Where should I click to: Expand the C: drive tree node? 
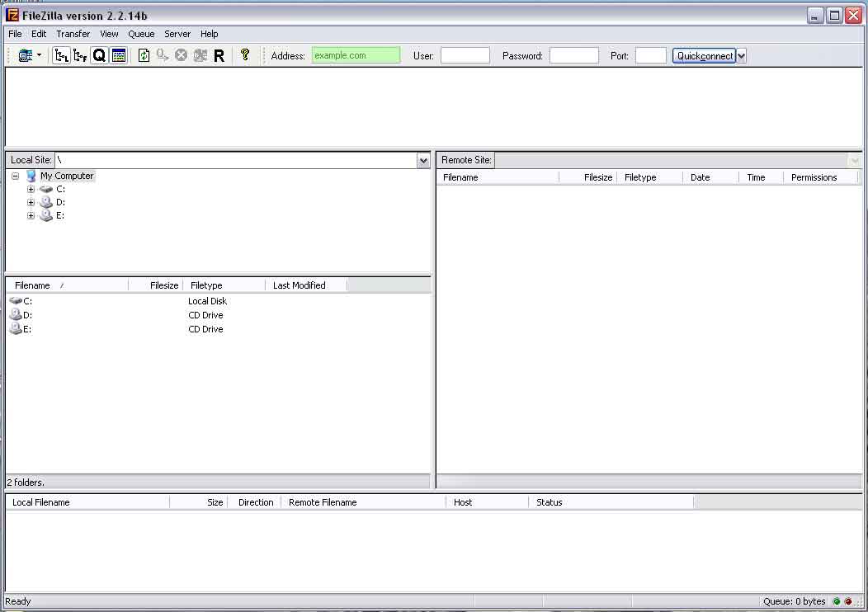(x=31, y=189)
